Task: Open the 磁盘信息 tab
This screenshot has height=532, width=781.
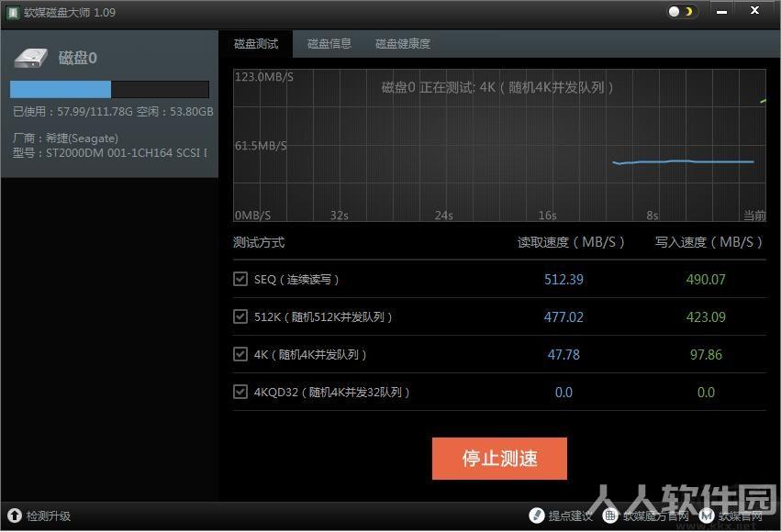Action: click(x=329, y=44)
